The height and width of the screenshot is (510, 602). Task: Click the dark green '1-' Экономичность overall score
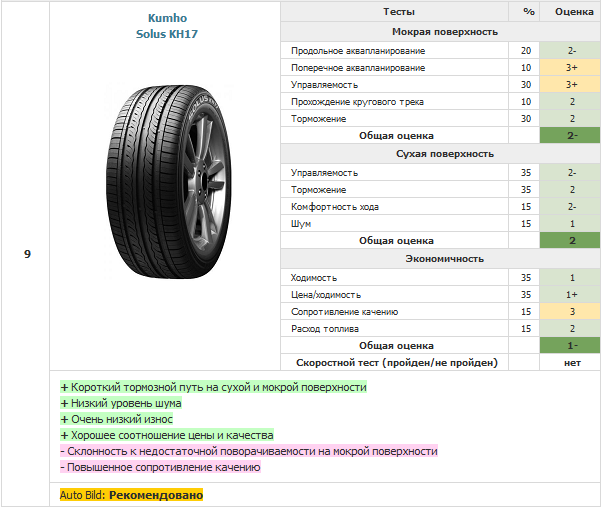pyautogui.click(x=572, y=346)
